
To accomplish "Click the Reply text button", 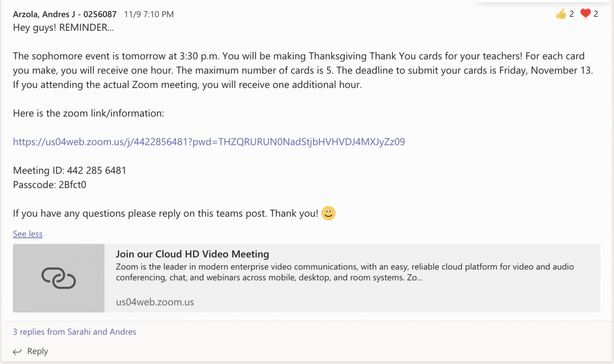I will tap(37, 352).
